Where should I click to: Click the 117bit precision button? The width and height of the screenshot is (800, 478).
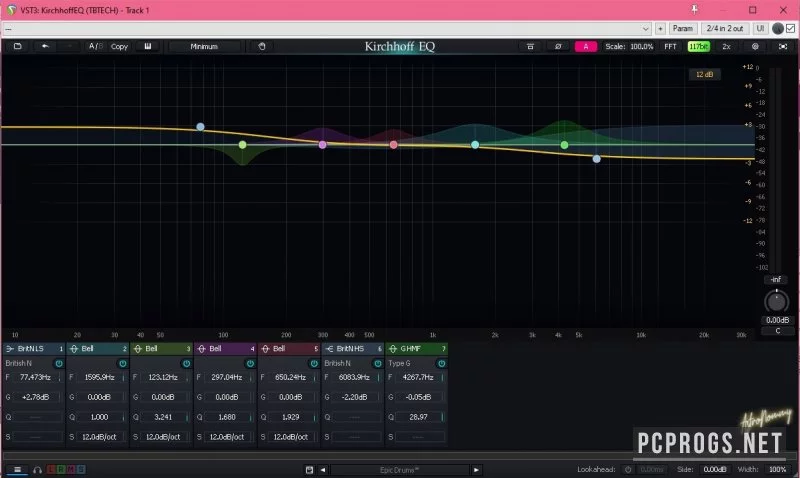[698, 46]
